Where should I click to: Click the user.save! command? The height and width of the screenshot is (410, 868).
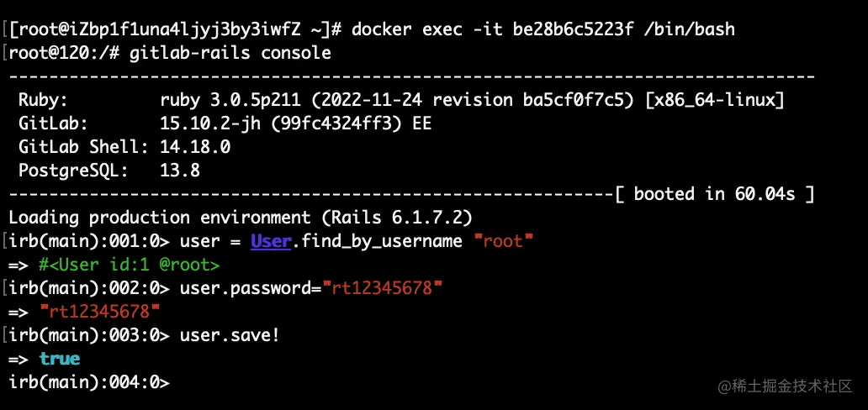[230, 335]
